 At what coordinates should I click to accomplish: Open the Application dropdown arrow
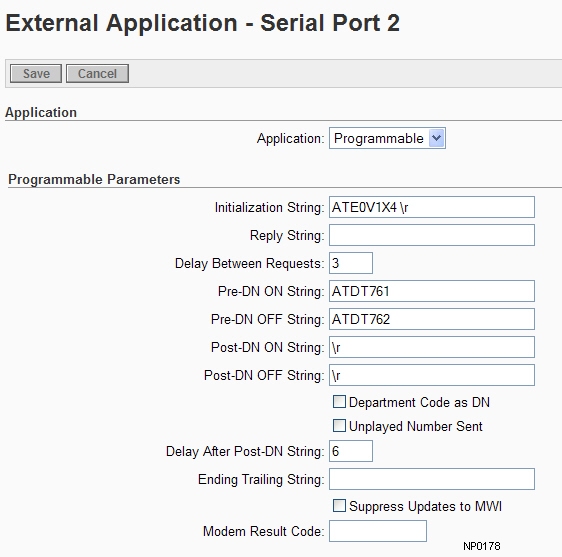coord(437,138)
